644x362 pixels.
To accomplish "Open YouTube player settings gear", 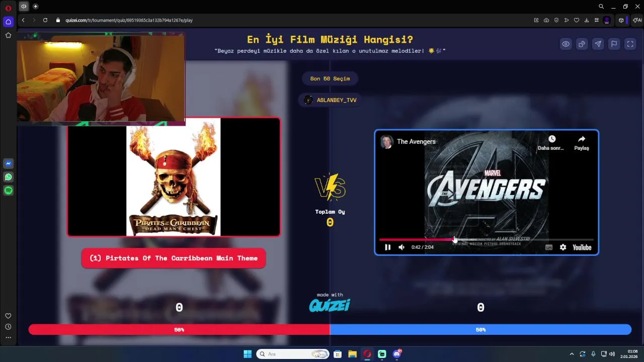I will pyautogui.click(x=563, y=247).
